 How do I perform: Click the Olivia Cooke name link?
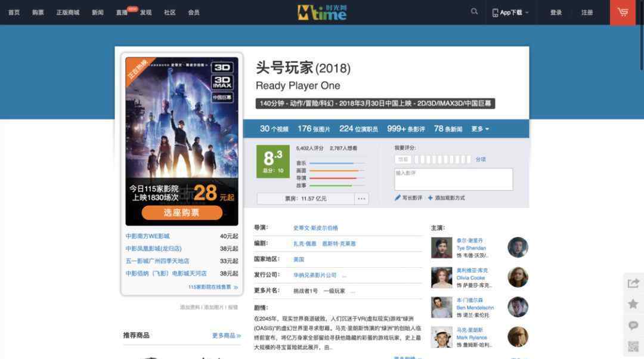tap(470, 278)
